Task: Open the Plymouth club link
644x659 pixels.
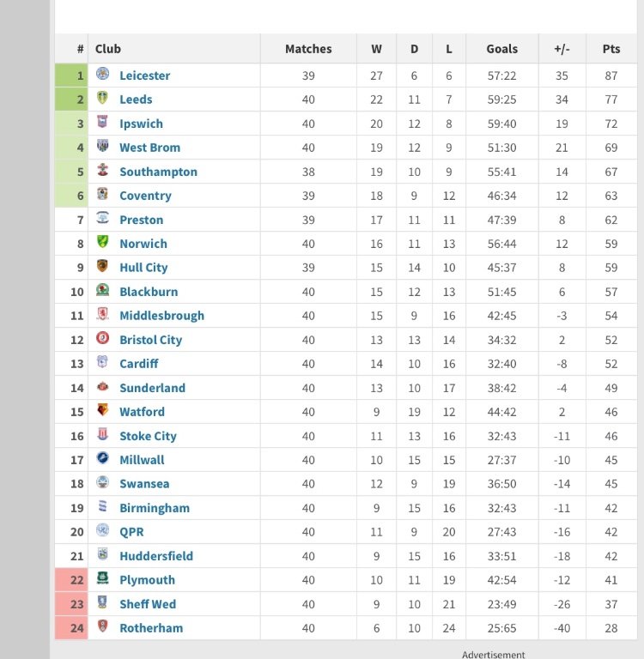Action: point(147,580)
